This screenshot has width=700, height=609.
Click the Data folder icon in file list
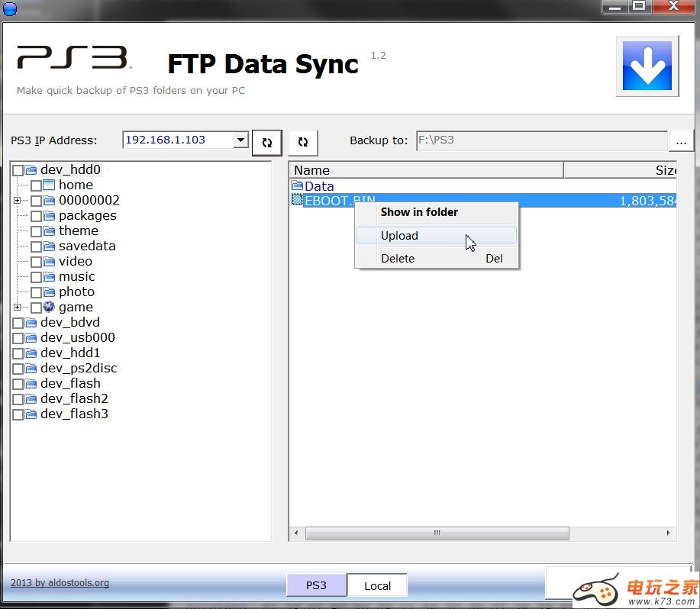[297, 186]
